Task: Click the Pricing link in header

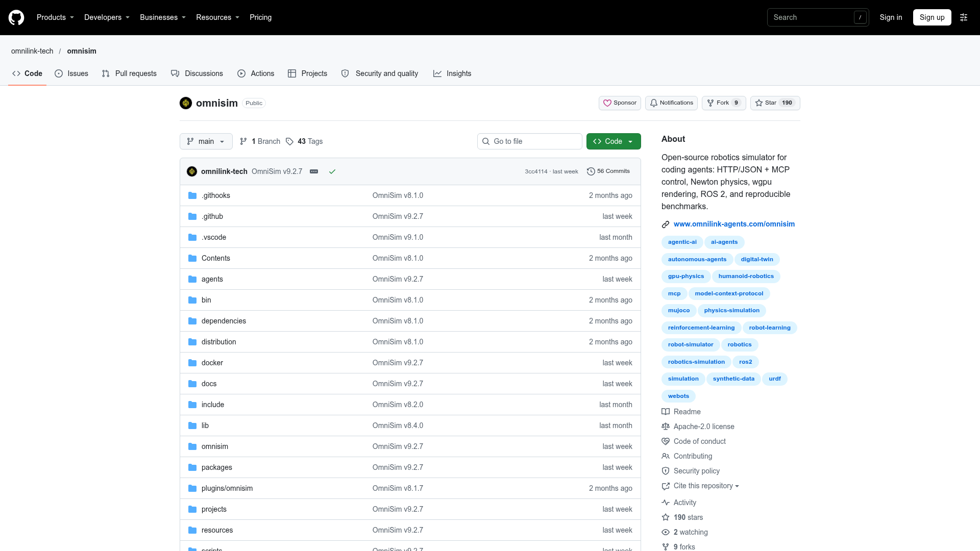Action: tap(260, 17)
